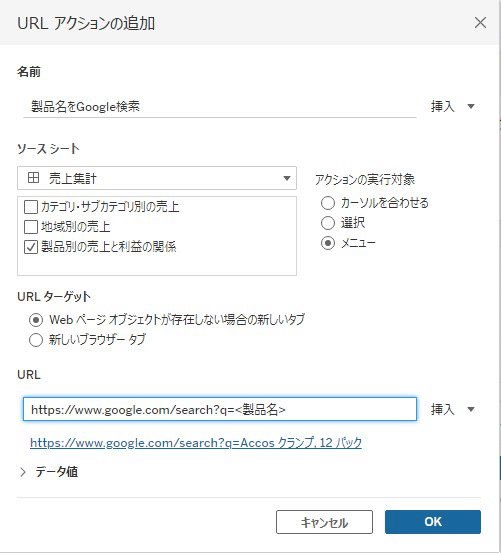Check 地域別の売上 sheet
The image size is (501, 553).
(x=31, y=227)
